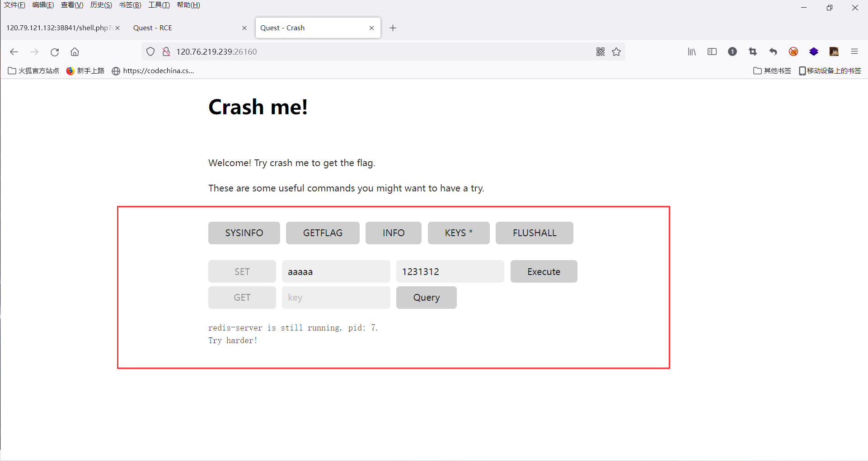868x461 pixels.
Task: Restore down the Firefox window
Action: 830,8
